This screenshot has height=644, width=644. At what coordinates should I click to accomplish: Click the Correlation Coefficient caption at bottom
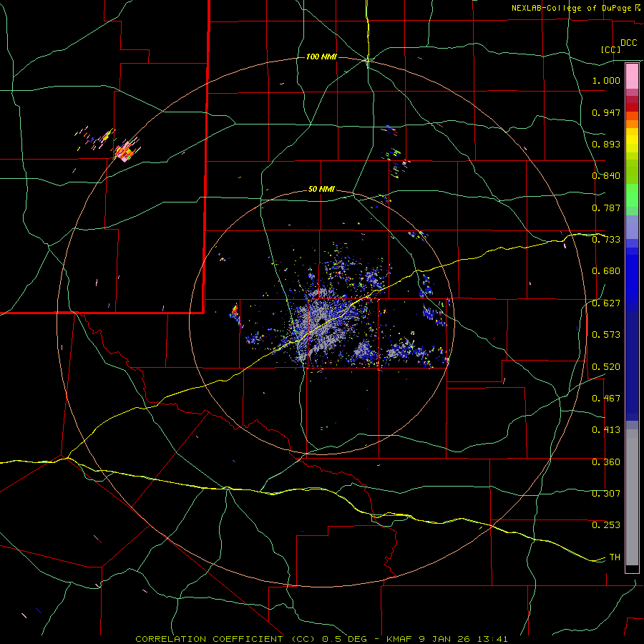321,639
